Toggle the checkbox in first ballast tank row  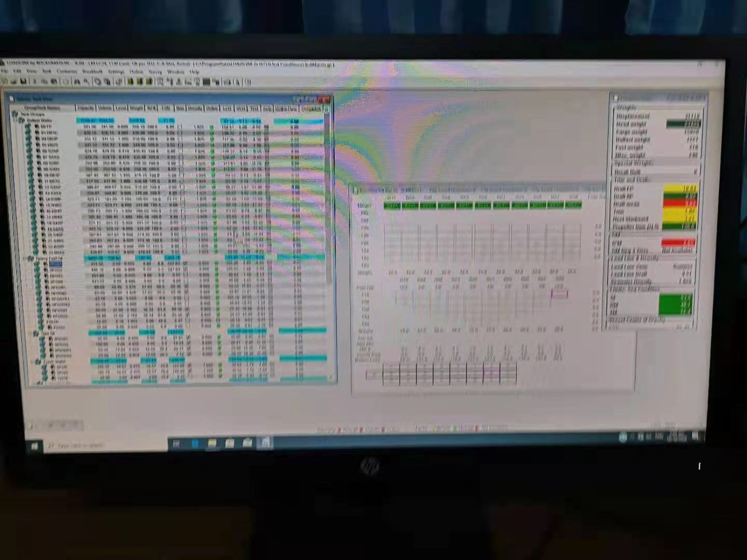point(212,127)
